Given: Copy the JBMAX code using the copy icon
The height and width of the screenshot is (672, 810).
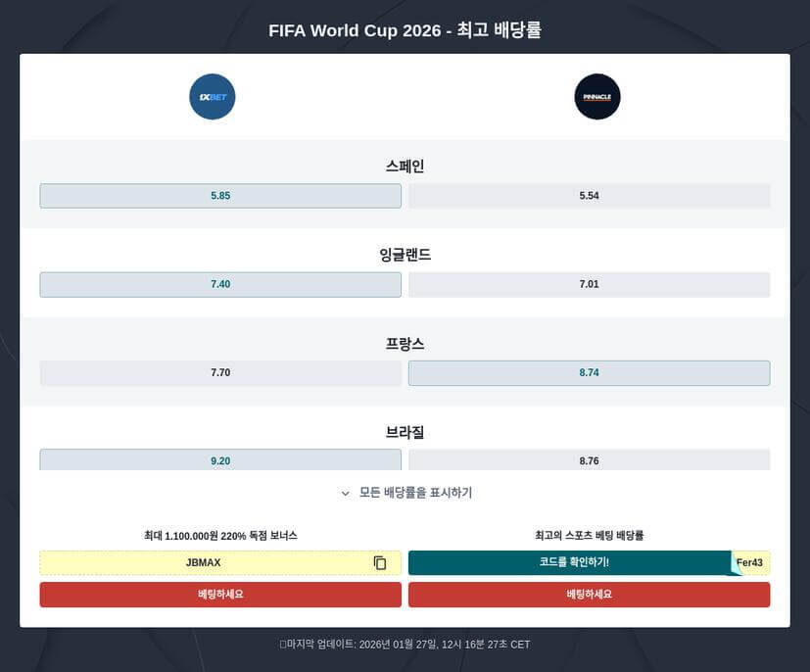Looking at the screenshot, I should click(x=379, y=562).
